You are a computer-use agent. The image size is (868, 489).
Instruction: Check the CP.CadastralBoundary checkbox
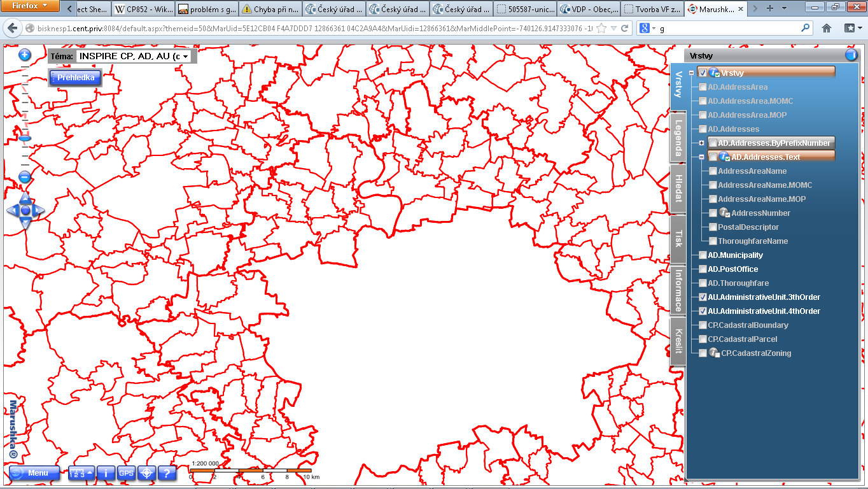point(703,325)
